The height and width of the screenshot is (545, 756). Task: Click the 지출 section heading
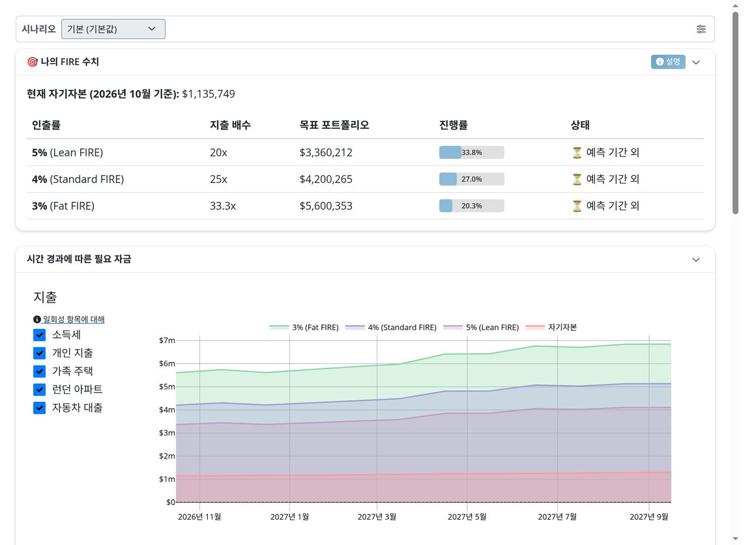46,298
